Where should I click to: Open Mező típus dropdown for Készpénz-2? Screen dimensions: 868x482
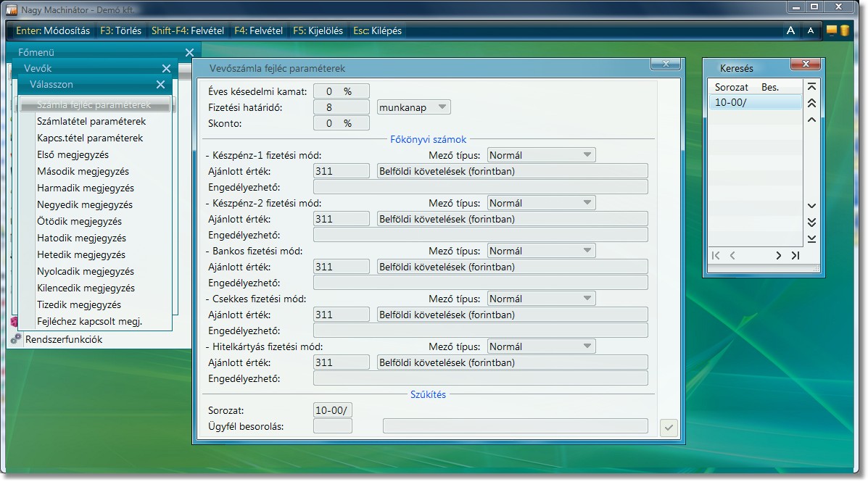pyautogui.click(x=542, y=203)
